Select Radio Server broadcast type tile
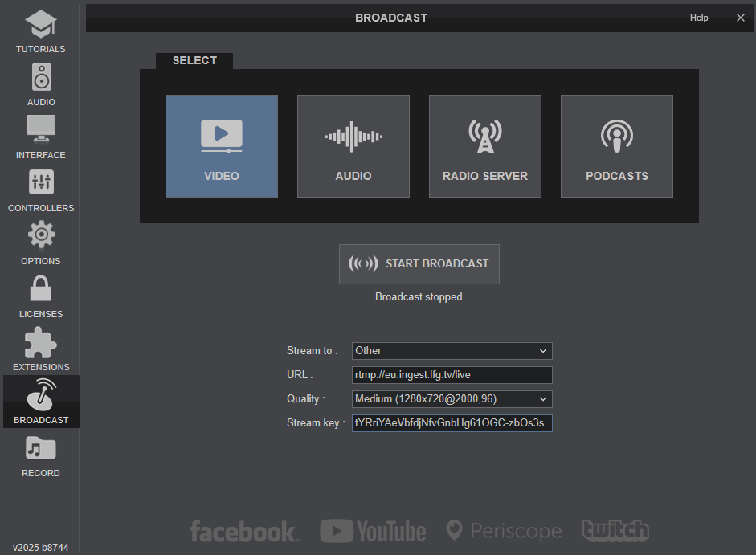 click(485, 146)
